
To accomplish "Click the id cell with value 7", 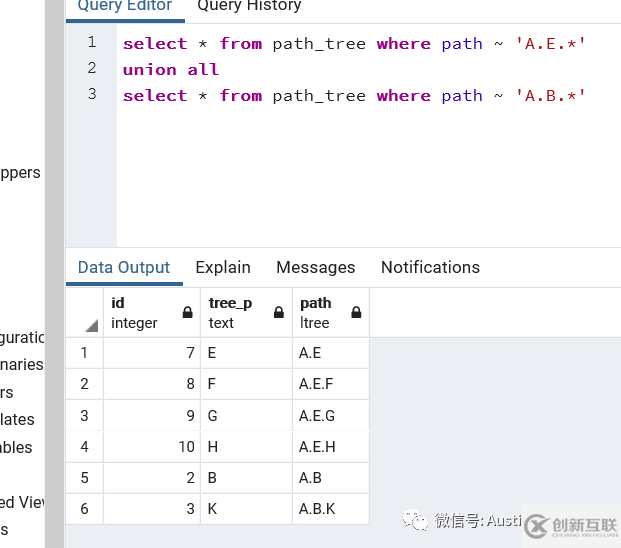I will [152, 353].
